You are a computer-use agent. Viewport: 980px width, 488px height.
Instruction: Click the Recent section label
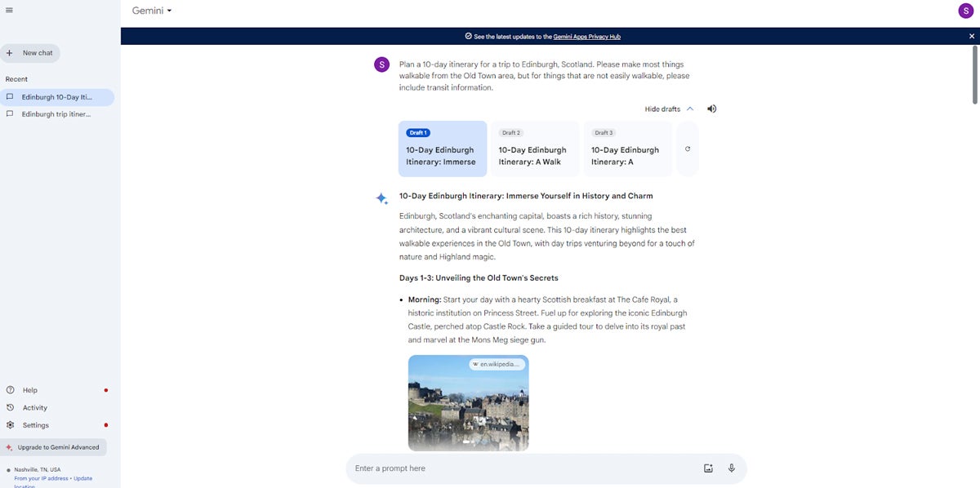[x=16, y=79]
